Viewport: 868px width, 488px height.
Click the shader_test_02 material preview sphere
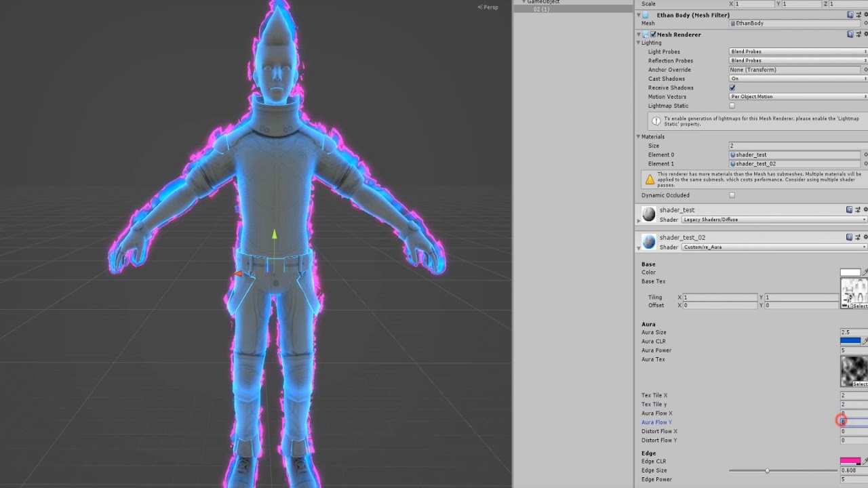(649, 241)
